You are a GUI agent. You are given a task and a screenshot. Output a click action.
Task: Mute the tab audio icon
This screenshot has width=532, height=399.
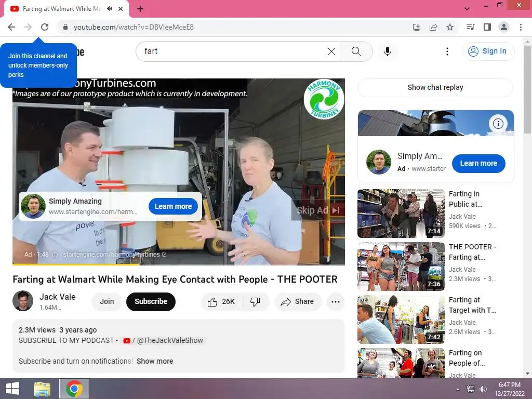[x=109, y=9]
